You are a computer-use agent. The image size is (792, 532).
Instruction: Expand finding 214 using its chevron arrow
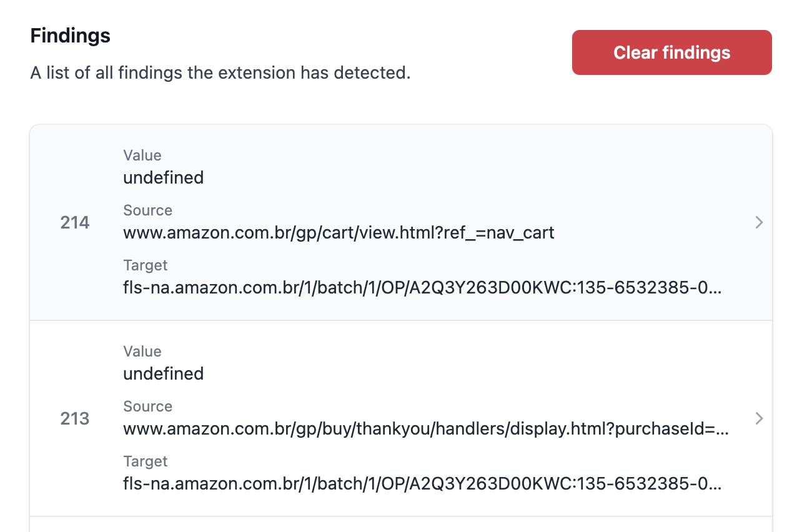759,222
